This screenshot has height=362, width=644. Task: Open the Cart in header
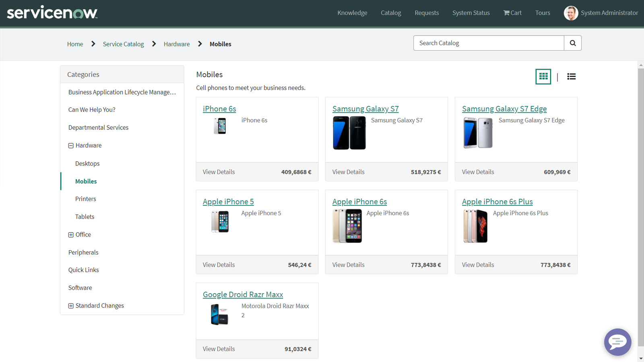coord(512,13)
